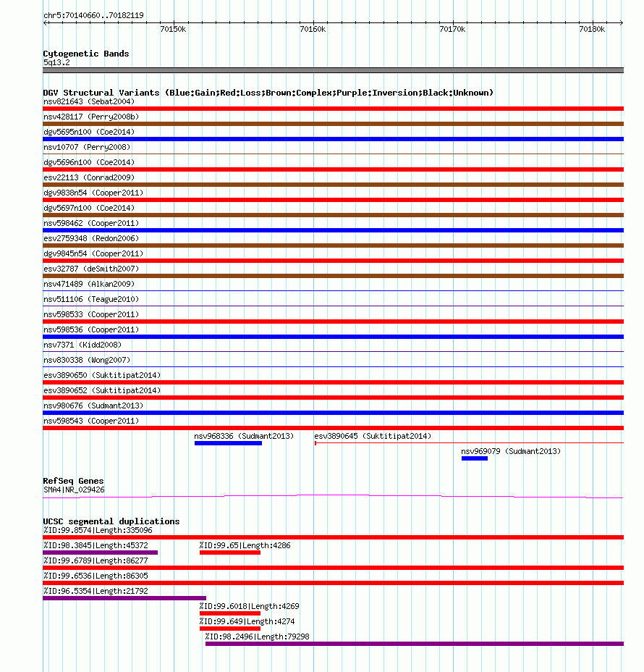Click the 70160k ruler position label
This screenshot has width=644, height=672.
pos(313,29)
